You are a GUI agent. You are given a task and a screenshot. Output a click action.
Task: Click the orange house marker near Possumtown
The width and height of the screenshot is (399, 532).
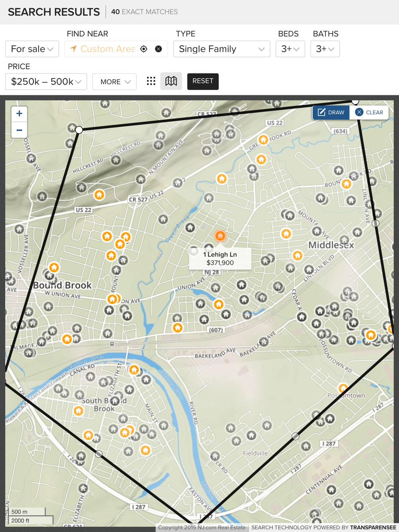tap(343, 388)
